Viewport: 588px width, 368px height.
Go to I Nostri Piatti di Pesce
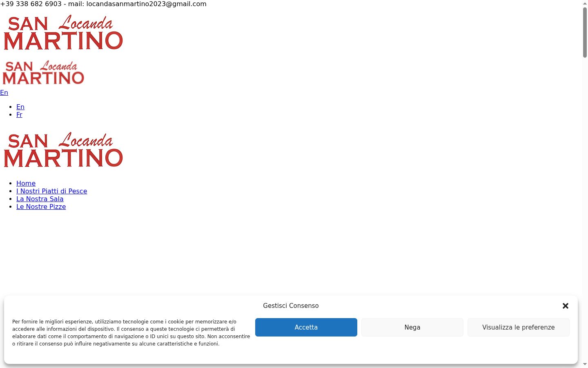pyautogui.click(x=51, y=191)
